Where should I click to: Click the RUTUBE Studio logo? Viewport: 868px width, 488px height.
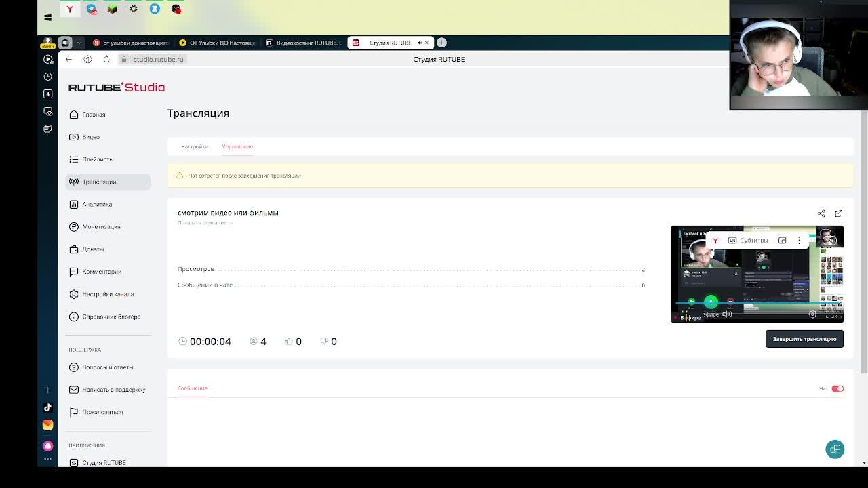tap(117, 87)
